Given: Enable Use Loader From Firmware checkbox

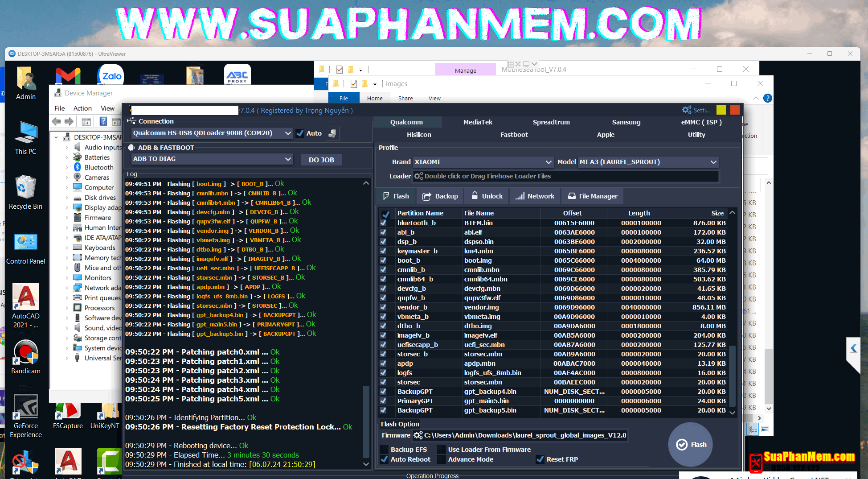Looking at the screenshot, I should [x=442, y=450].
